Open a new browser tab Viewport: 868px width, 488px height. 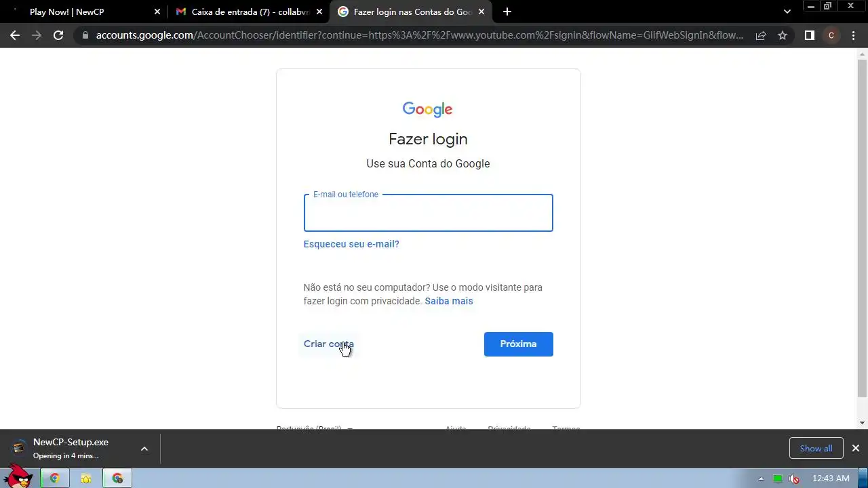click(507, 12)
